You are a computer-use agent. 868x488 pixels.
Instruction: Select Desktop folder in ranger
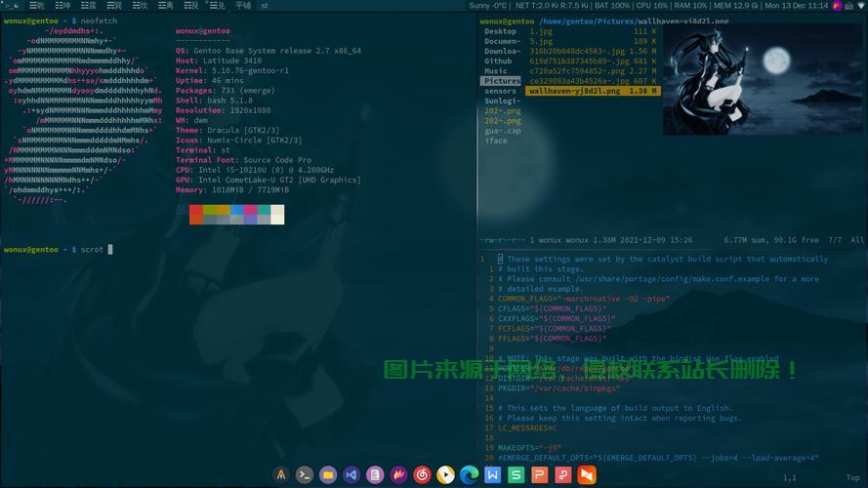click(501, 31)
